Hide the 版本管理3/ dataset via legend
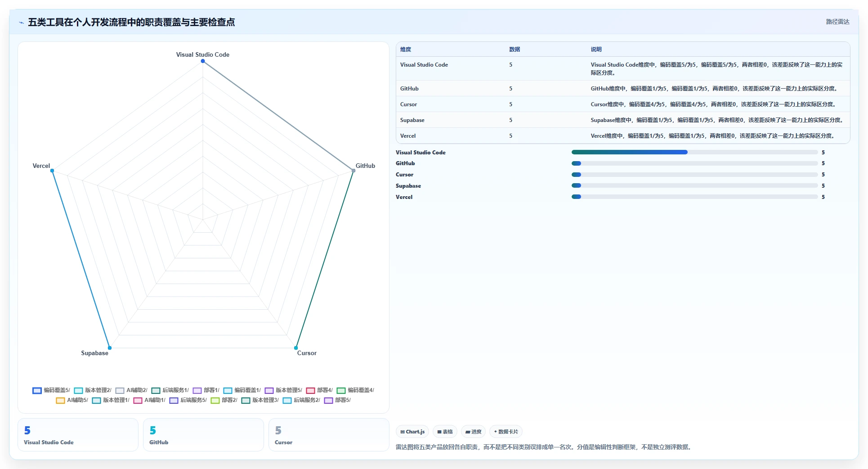Screen dimensions: 868x469 click(260, 400)
